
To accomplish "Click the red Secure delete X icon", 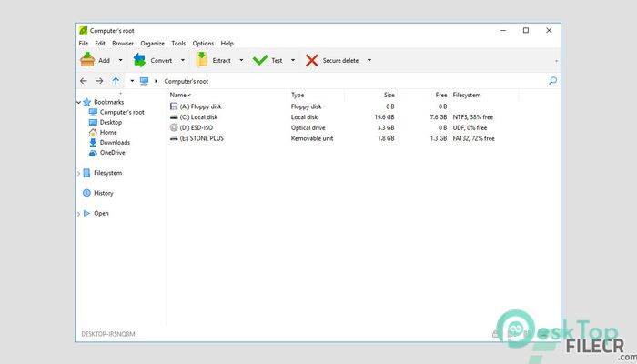I will 311,61.
